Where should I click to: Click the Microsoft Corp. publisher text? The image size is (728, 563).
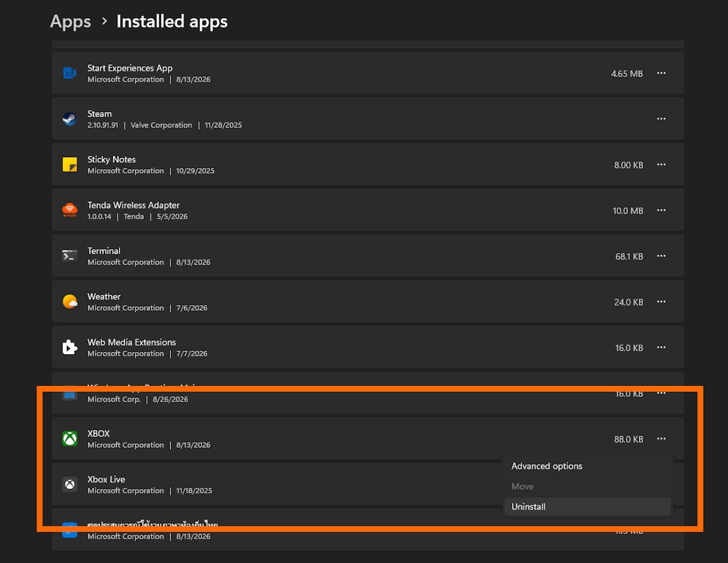point(114,399)
